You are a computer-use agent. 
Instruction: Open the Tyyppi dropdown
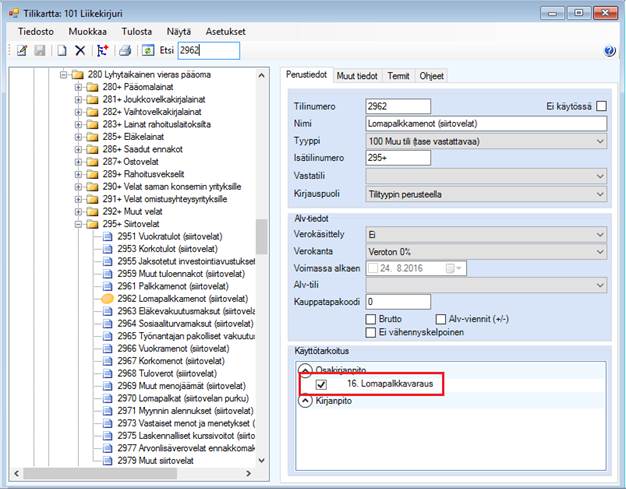(486, 141)
